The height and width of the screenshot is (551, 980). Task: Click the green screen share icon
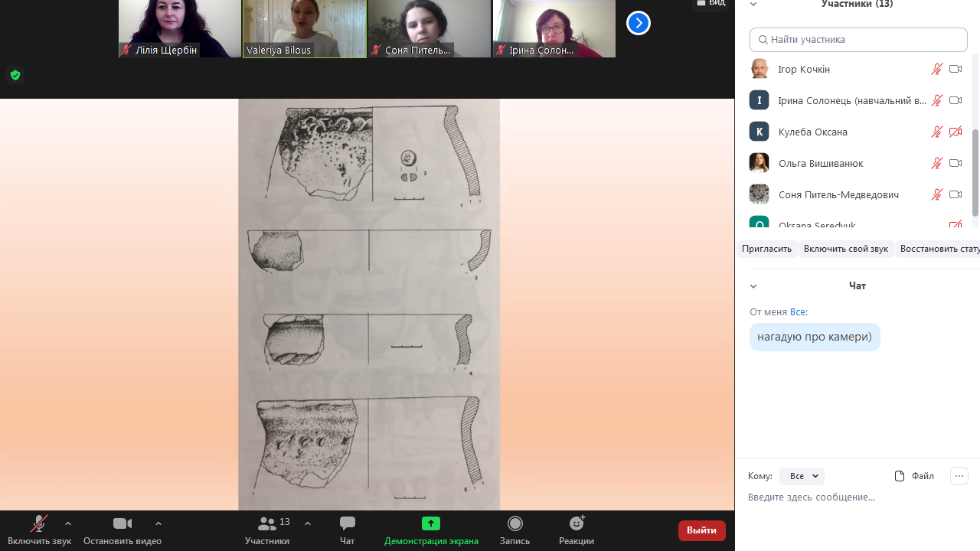click(431, 523)
